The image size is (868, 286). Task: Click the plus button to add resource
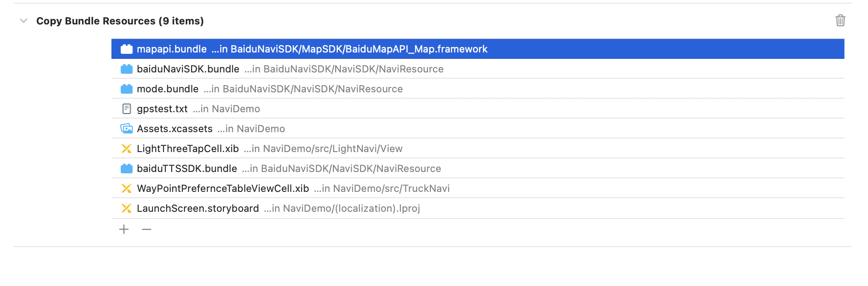124,229
